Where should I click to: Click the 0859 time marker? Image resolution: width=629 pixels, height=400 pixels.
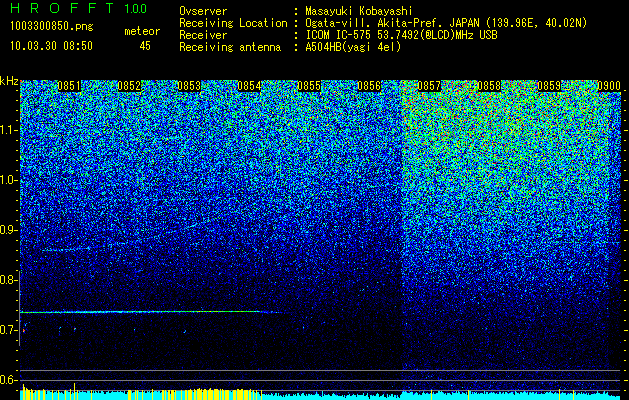(549, 86)
